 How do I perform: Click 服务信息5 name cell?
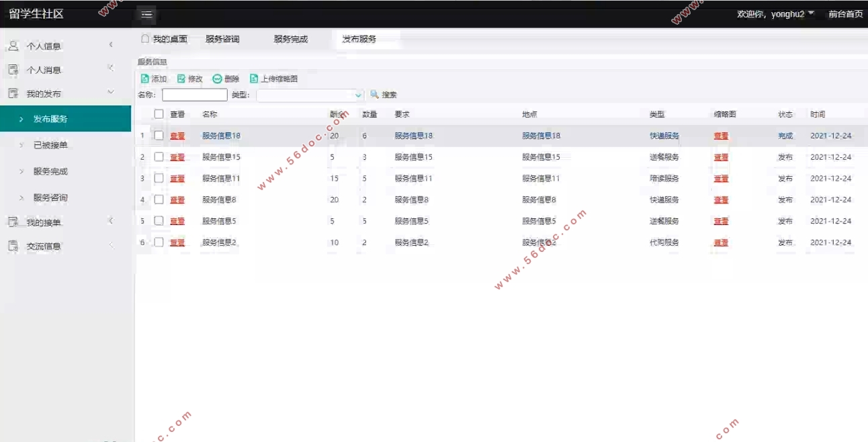pos(219,221)
